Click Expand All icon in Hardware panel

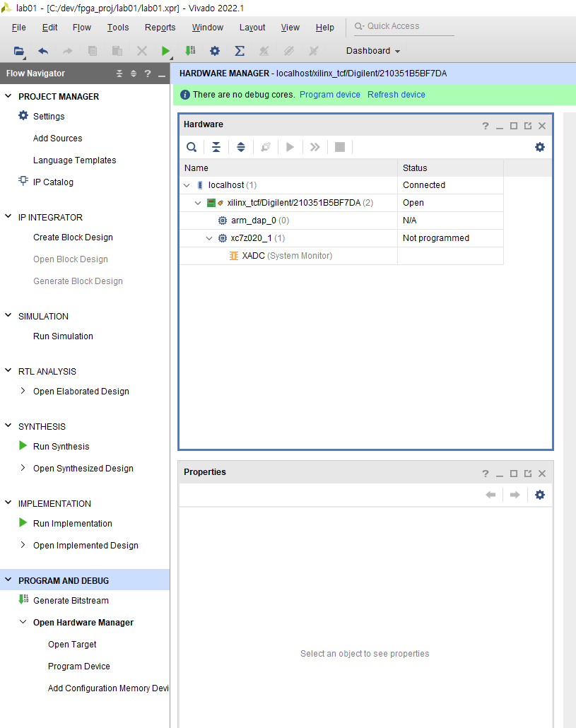point(241,147)
